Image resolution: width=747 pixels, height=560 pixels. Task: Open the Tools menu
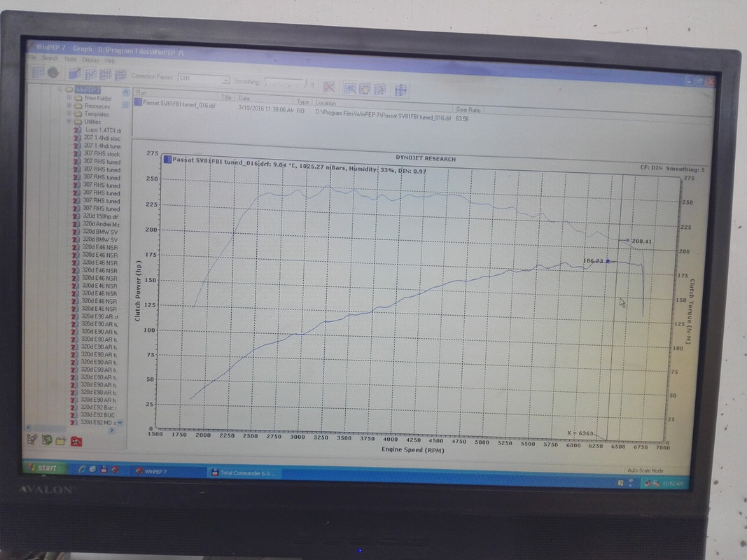(x=70, y=59)
